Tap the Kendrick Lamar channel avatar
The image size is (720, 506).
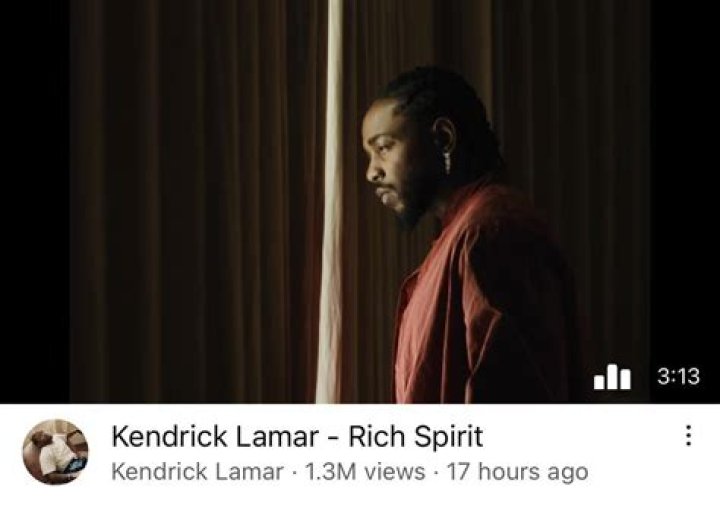[56, 452]
